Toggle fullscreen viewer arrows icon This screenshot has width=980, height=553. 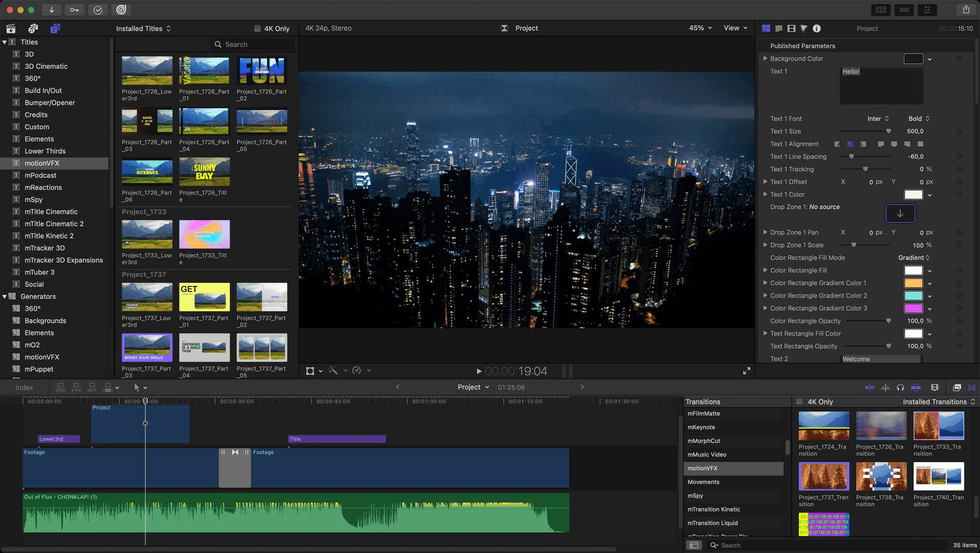[746, 371]
